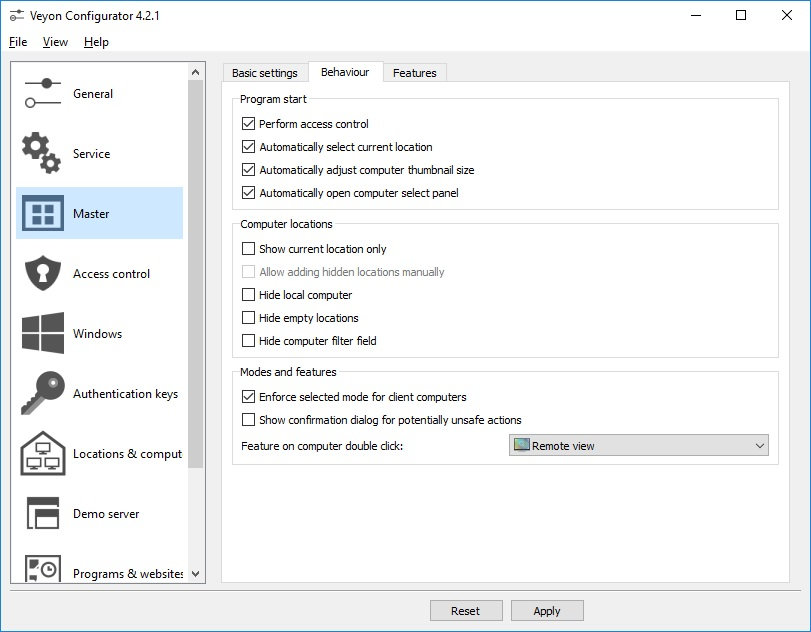
Task: Uncheck Enforce selected mode for client computers
Action: (248, 397)
